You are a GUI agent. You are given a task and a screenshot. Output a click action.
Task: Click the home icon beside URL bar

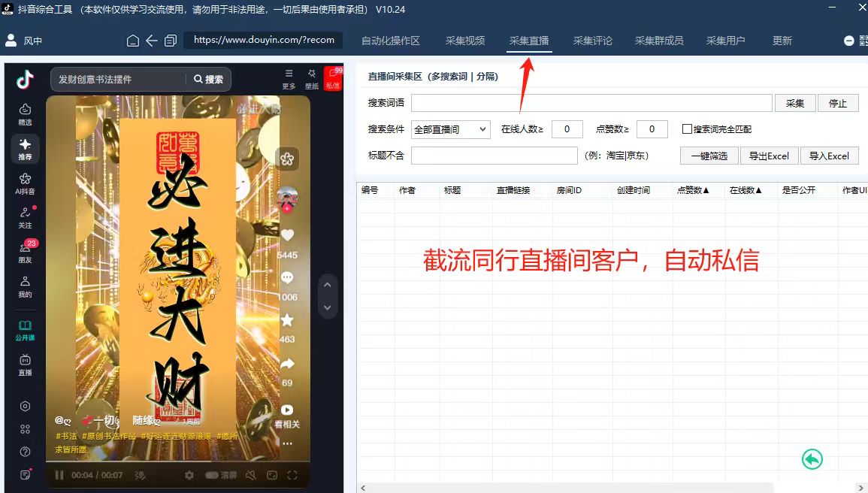tap(133, 41)
